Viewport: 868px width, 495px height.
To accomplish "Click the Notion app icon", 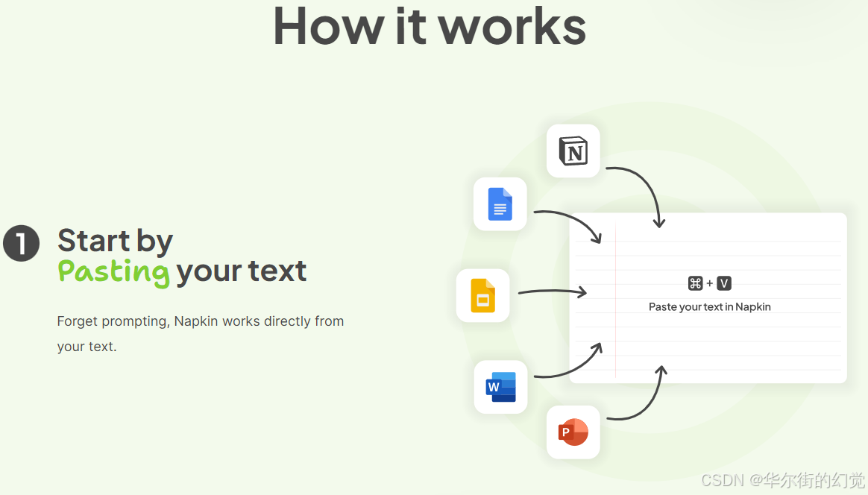I will [x=573, y=151].
